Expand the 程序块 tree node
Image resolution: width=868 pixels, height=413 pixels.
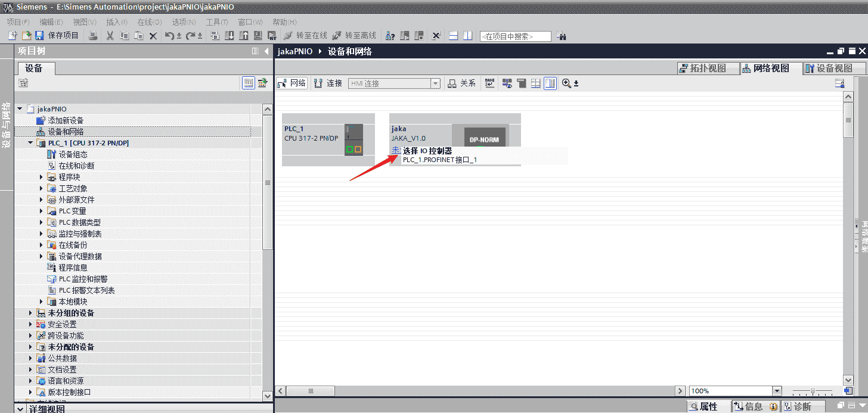pos(41,177)
